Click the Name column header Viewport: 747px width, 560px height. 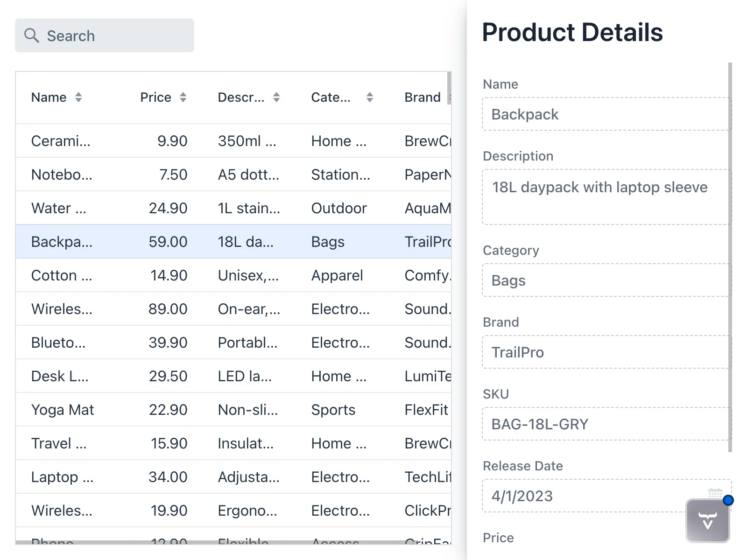(49, 97)
